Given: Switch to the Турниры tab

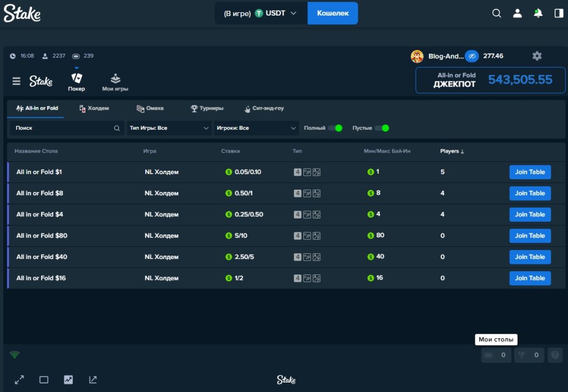Looking at the screenshot, I should pyautogui.click(x=207, y=108).
